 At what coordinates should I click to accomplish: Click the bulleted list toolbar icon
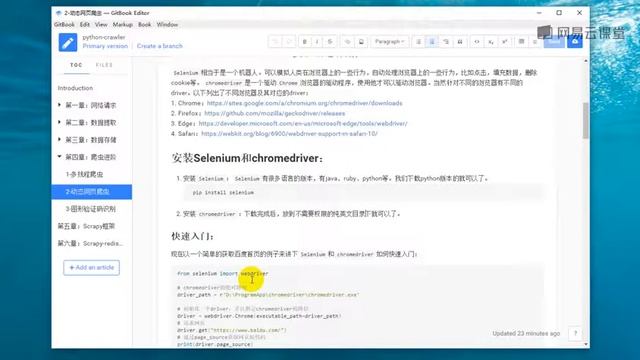(418, 42)
